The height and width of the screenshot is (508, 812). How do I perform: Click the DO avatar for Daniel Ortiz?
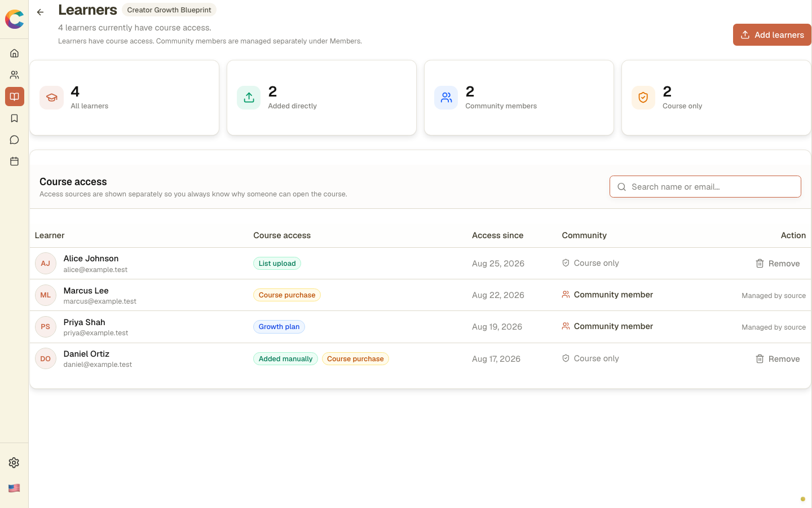tap(46, 359)
